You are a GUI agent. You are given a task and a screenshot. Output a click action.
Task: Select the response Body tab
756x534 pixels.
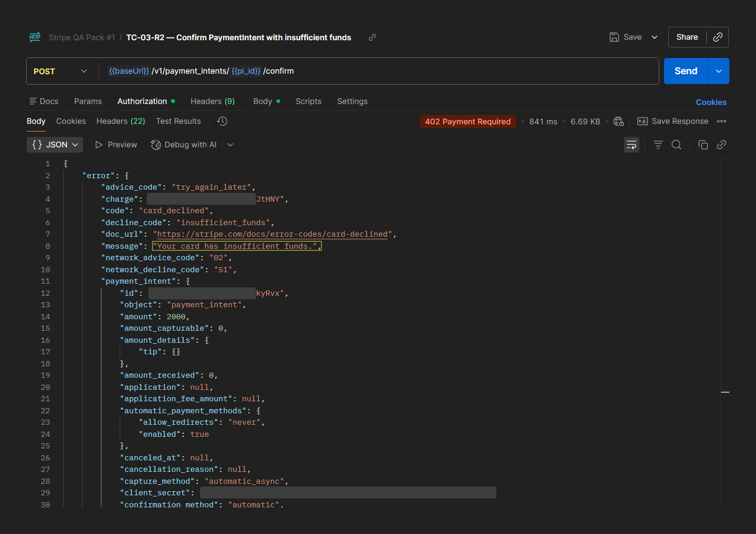(x=36, y=121)
